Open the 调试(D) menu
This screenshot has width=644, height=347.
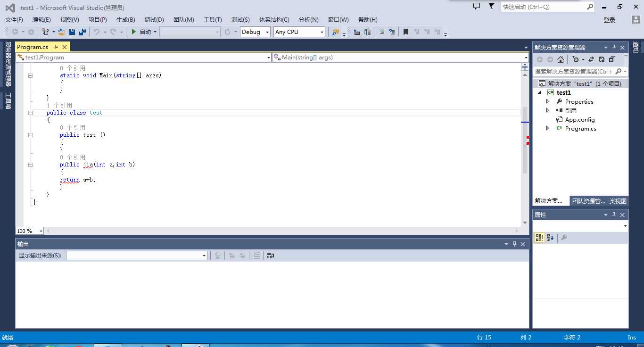click(x=154, y=19)
